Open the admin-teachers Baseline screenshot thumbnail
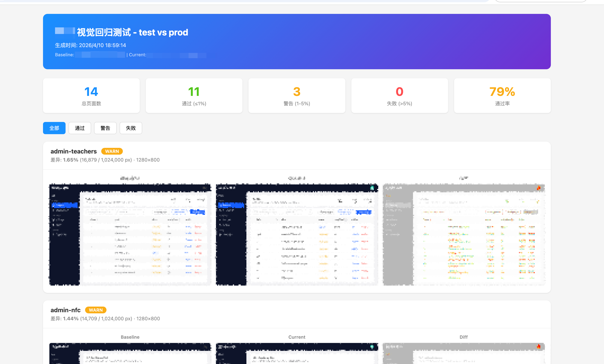604x364 pixels. click(130, 235)
